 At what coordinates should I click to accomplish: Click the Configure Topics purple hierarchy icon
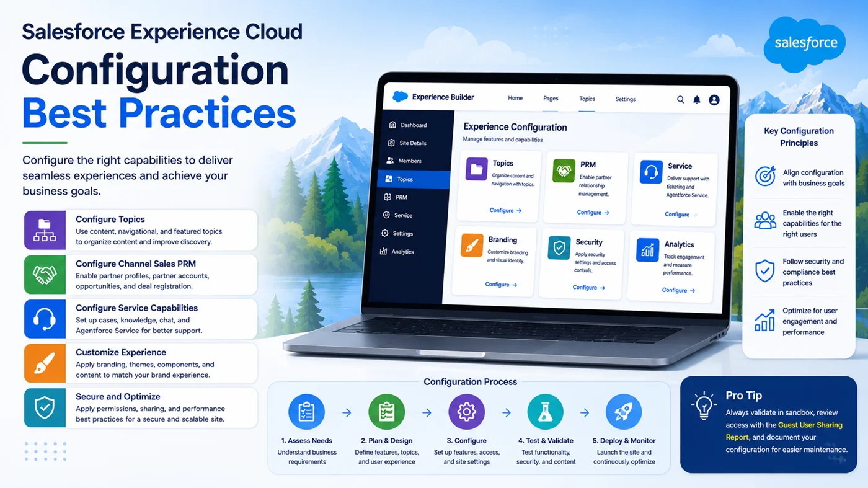click(x=45, y=230)
